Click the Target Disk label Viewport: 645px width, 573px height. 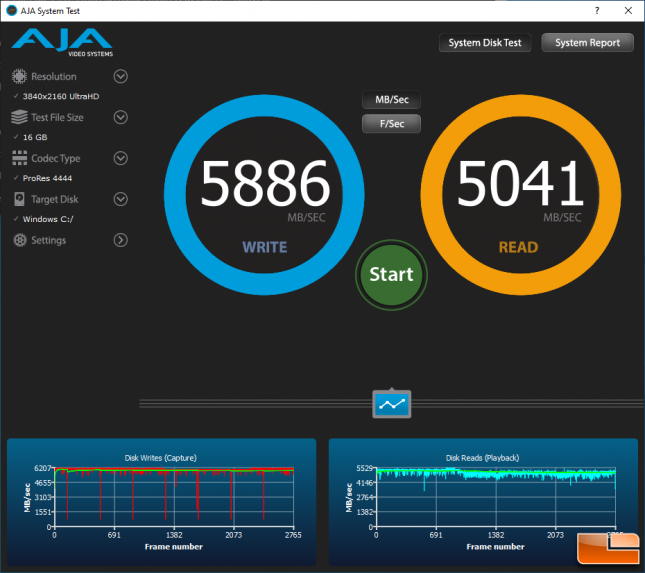[x=55, y=200]
